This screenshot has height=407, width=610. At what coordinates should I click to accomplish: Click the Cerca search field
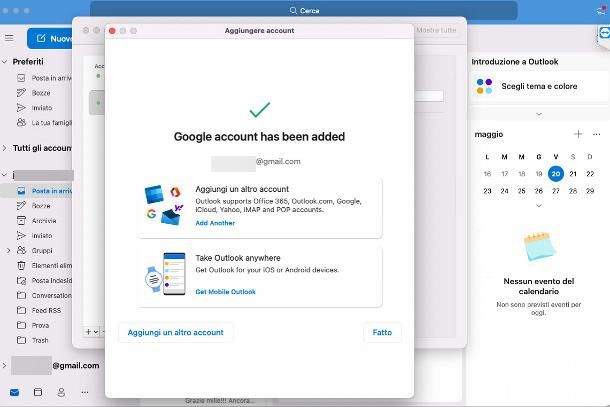pos(304,11)
